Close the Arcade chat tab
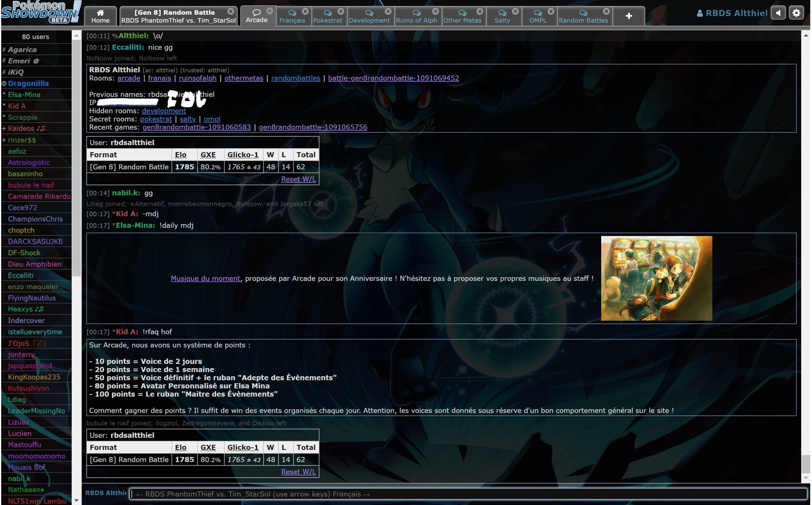Screen dimensions: 812x505 click(x=270, y=11)
